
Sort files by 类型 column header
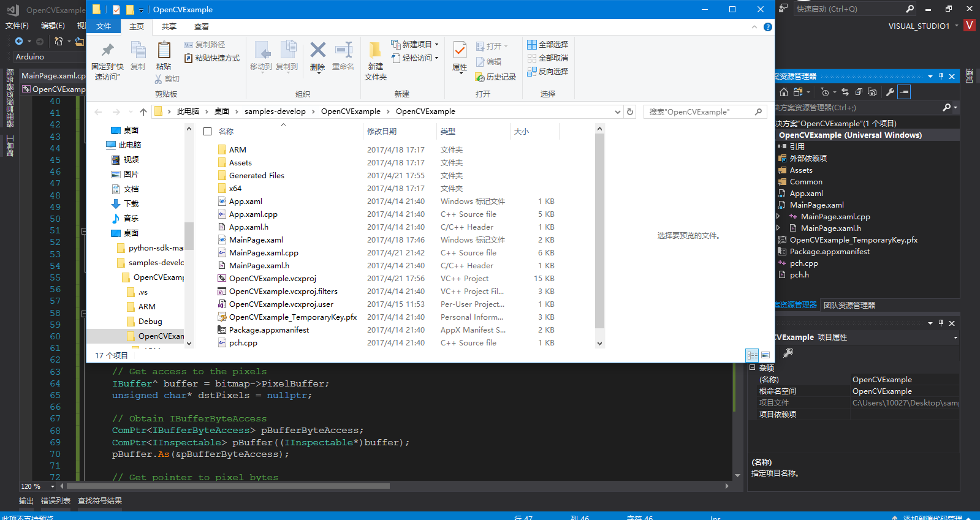(448, 131)
